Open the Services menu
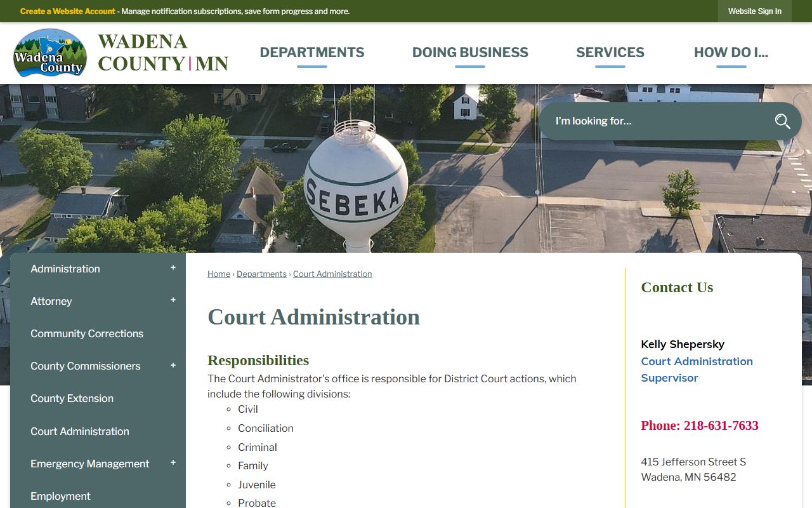The height and width of the screenshot is (508, 812). (610, 53)
